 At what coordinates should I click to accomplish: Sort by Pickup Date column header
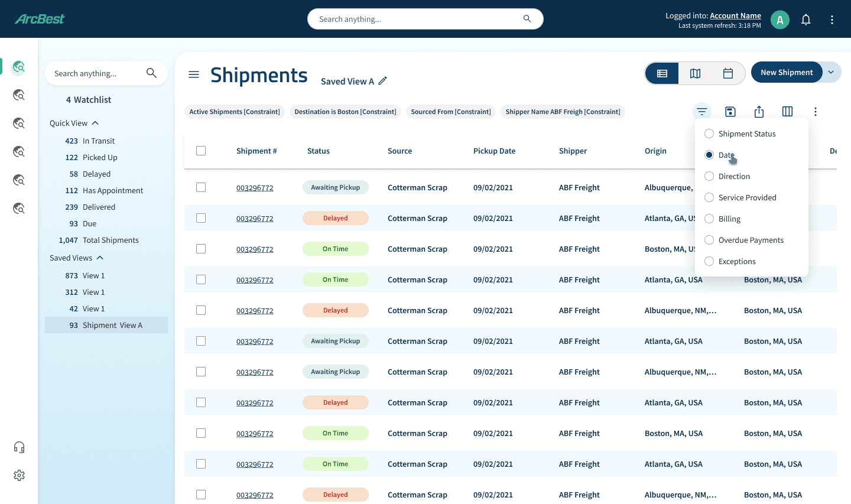tap(494, 151)
